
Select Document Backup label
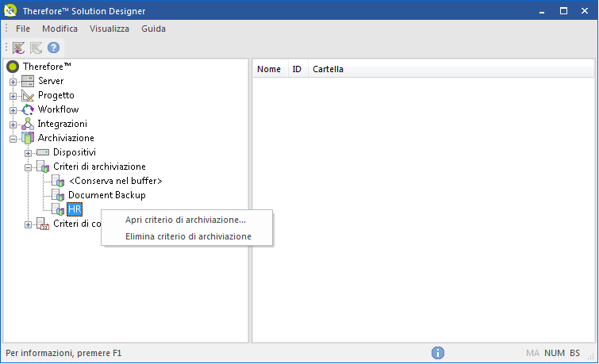coord(107,195)
